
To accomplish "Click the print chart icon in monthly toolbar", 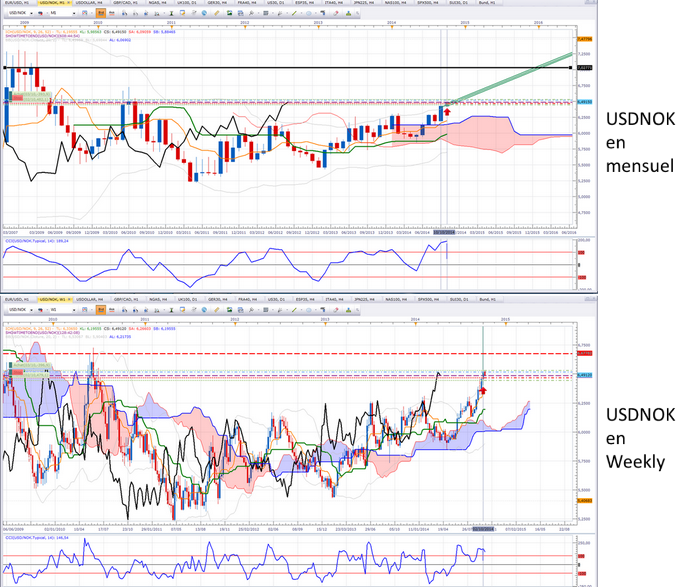I will coord(241,13).
